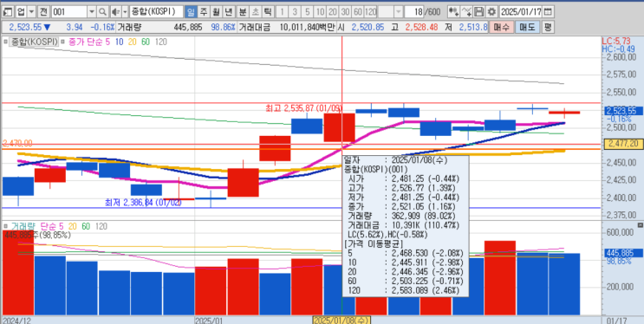The height and width of the screenshot is (324, 644).
Task: Select the 일 daily period button
Action: (x=190, y=11)
